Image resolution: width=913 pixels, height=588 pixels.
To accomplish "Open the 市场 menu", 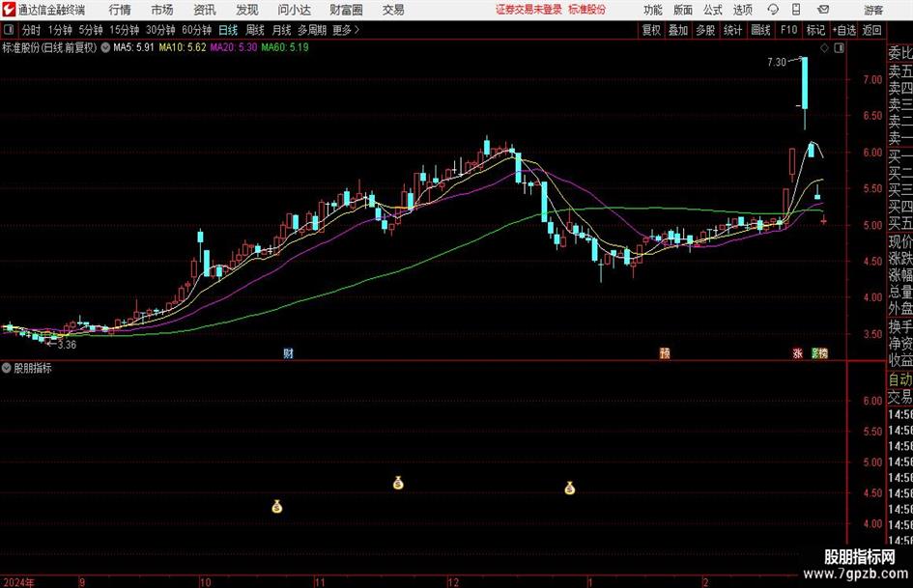I will click(162, 10).
